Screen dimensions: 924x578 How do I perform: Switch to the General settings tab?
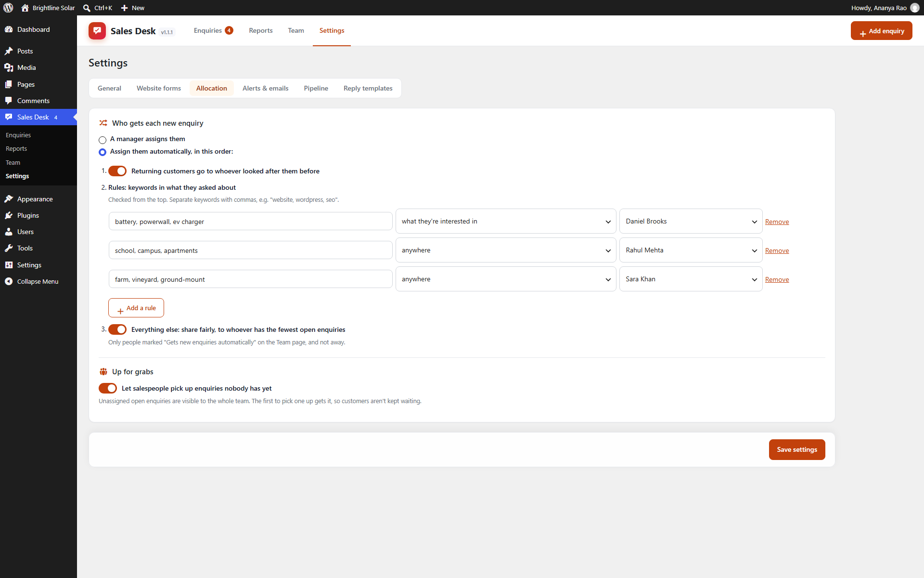coord(109,88)
